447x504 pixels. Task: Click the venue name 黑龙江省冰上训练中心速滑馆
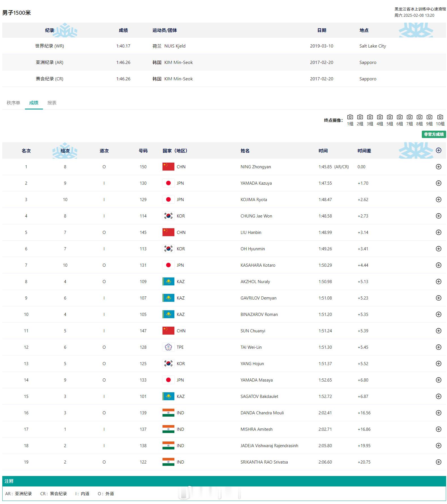click(x=420, y=9)
